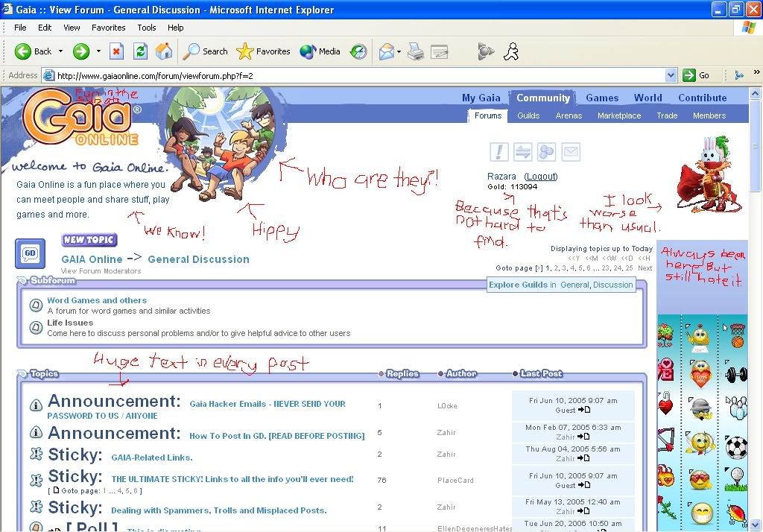763x532 pixels.
Task: Click the Gaia Online logo
Action: pos(82,117)
